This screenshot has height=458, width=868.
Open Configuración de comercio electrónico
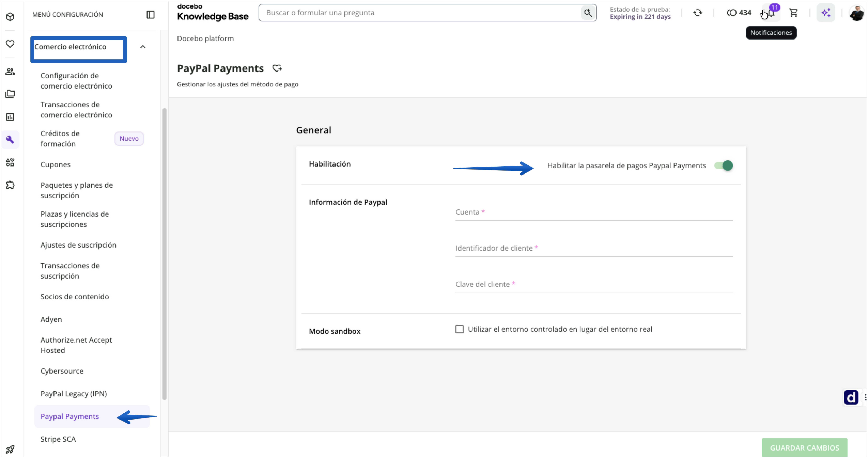point(76,81)
